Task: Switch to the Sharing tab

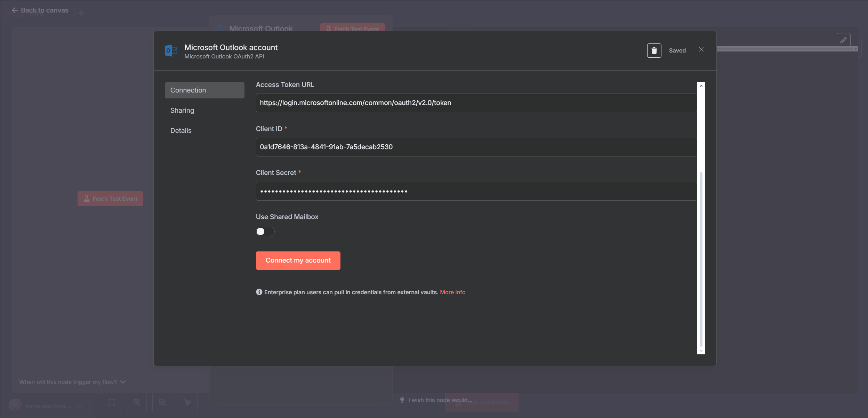Action: [x=182, y=110]
